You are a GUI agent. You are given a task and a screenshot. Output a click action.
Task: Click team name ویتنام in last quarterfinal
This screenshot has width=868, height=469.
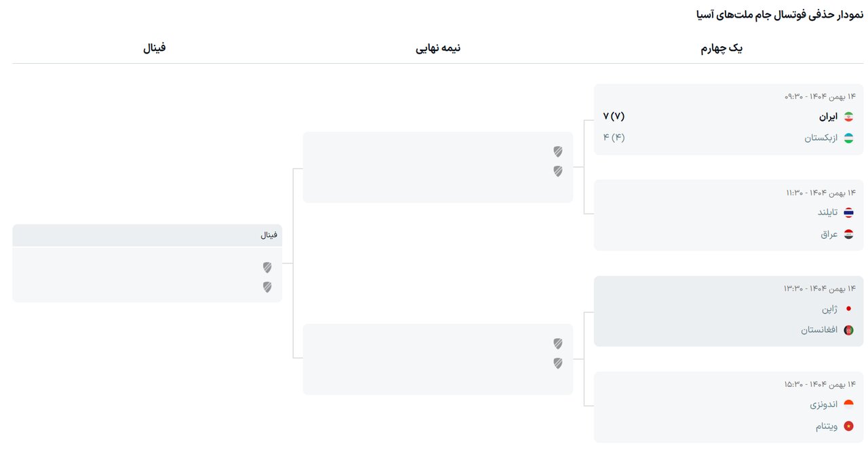pyautogui.click(x=827, y=426)
